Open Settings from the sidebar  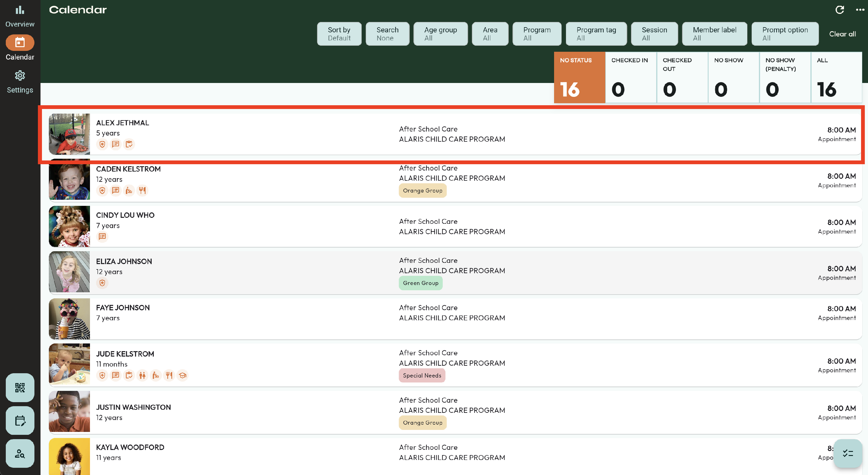click(20, 82)
